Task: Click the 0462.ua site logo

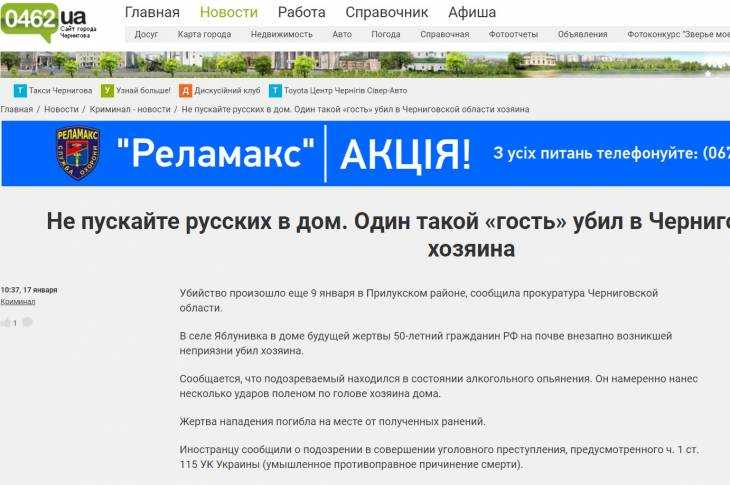Action: coord(45,20)
